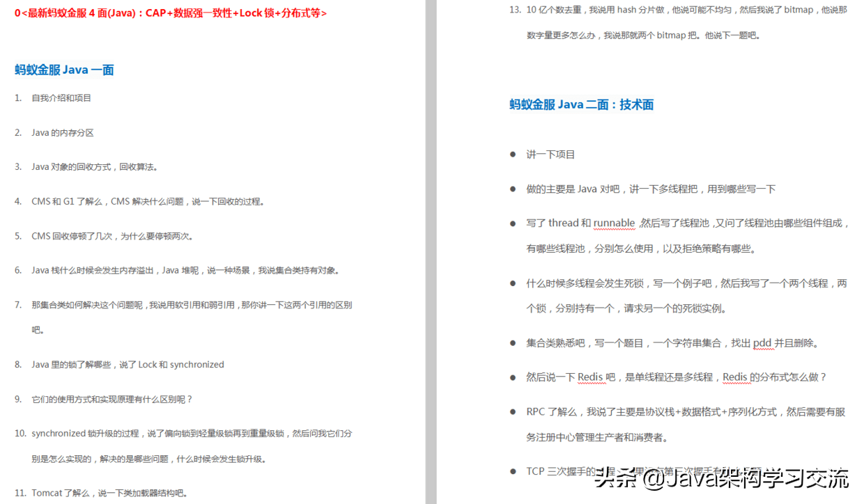Click line 务注册中心管理生产者和消费者
Viewport: 864px width, 504px height.
coord(597,438)
